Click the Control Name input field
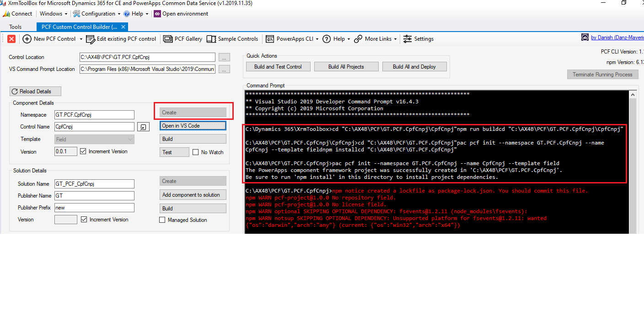Screen dimensions: 644x333 pos(94,127)
